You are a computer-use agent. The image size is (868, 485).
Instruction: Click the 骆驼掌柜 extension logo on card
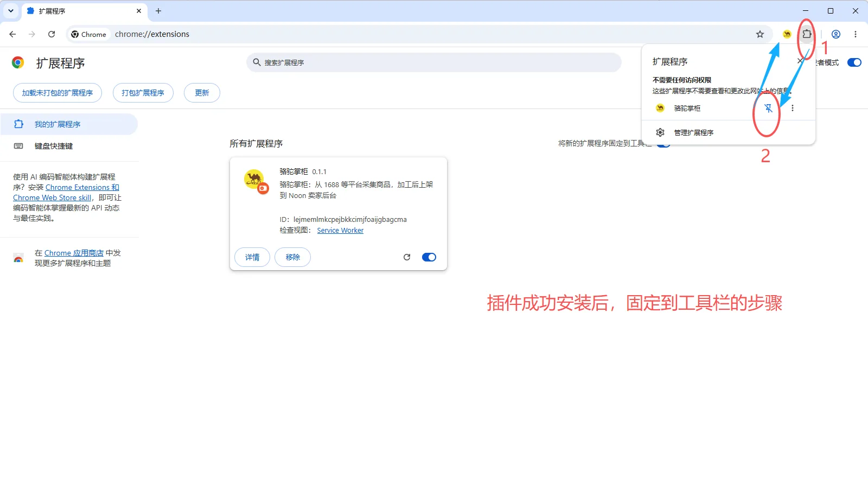click(x=255, y=181)
